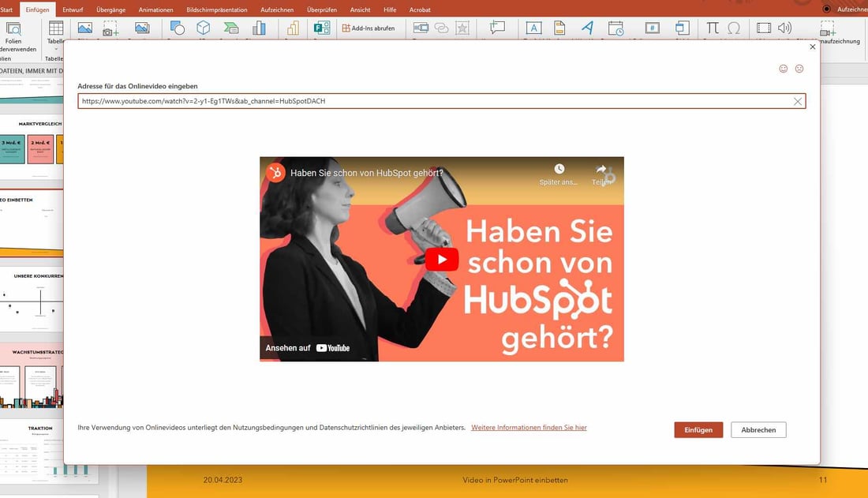Insert the slide number icon
Screen dimensions: 868x498
[653, 28]
